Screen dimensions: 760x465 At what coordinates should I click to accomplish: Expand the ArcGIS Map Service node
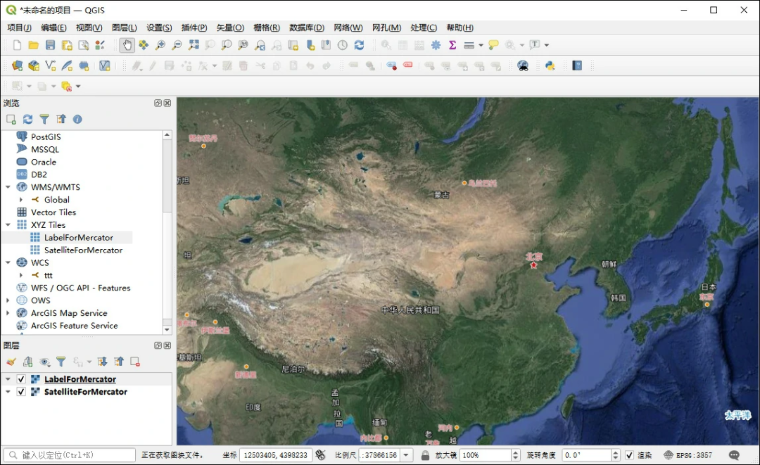pos(8,313)
